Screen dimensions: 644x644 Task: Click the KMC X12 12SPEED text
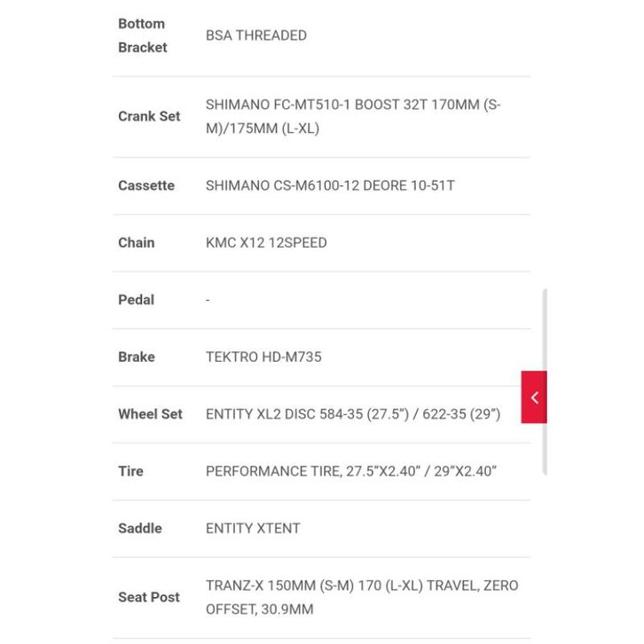pyautogui.click(x=266, y=242)
